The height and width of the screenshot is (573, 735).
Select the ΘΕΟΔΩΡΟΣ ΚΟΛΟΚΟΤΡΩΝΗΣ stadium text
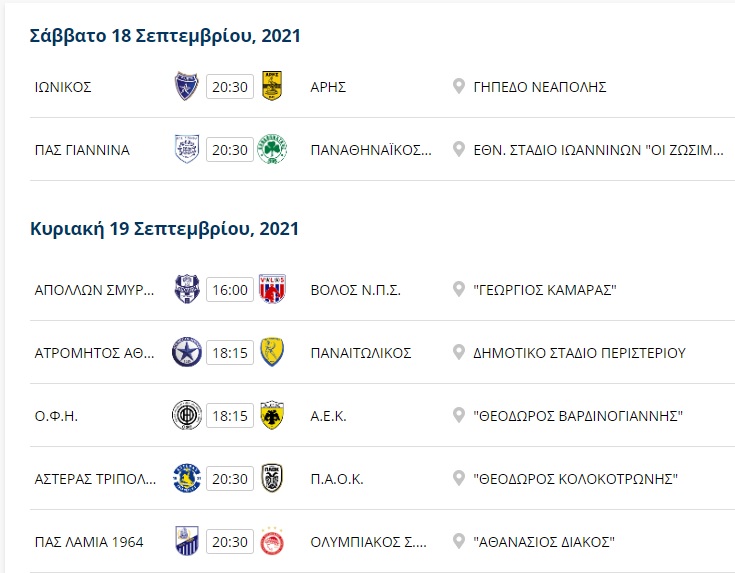tap(575, 479)
